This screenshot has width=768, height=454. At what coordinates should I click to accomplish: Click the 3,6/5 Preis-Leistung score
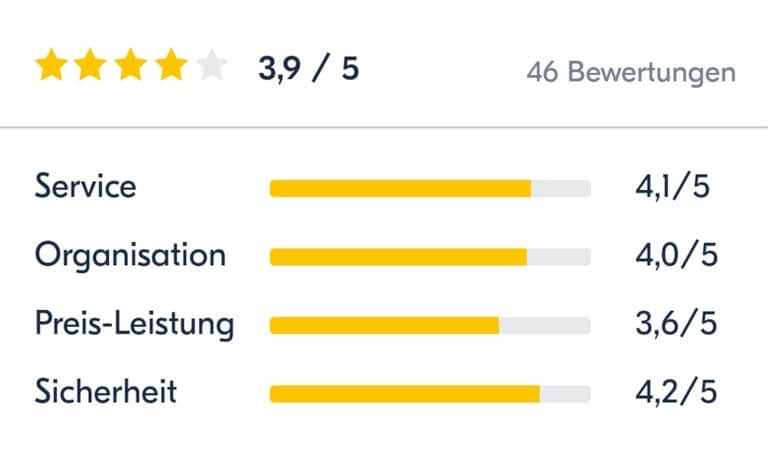click(x=676, y=324)
